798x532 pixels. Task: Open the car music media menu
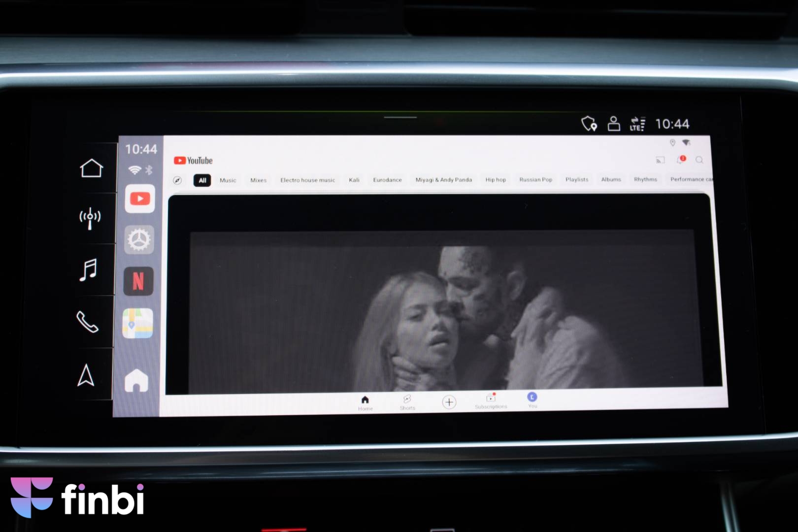pyautogui.click(x=89, y=270)
